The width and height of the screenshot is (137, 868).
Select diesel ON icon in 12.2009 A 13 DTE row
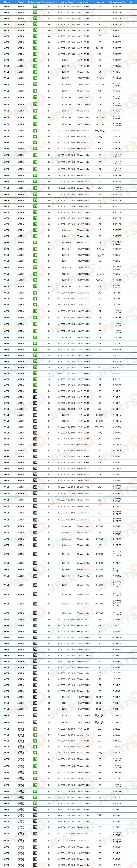(35, 415)
